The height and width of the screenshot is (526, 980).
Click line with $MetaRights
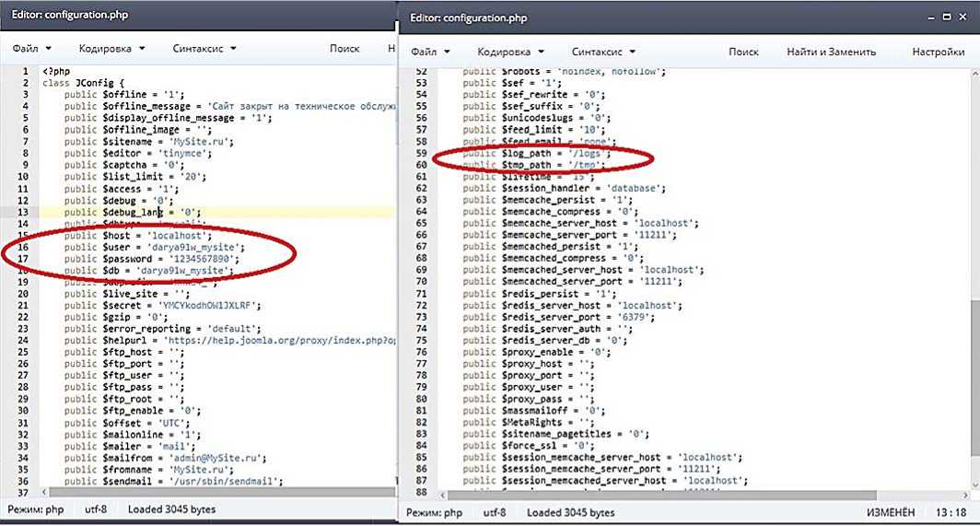click(x=528, y=423)
